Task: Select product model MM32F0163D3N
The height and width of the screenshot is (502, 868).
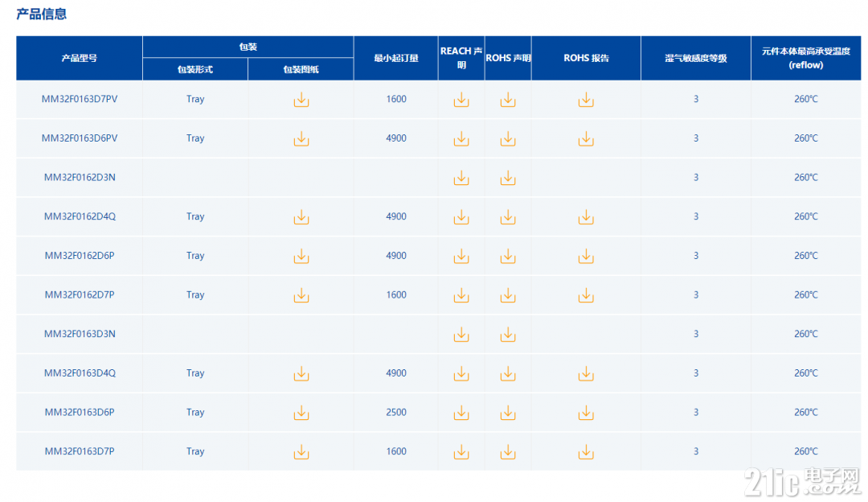Action: click(x=80, y=334)
